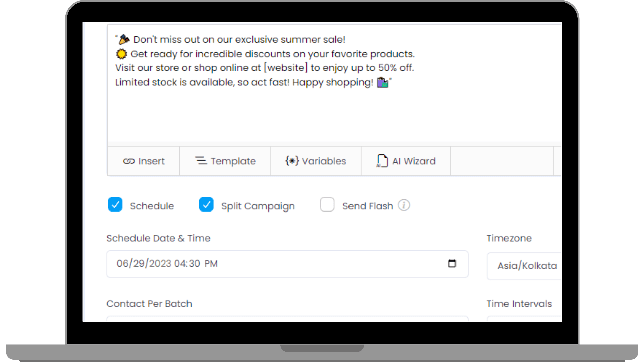Disable the Split Campaign checkbox
The width and height of the screenshot is (644, 362).
(206, 205)
